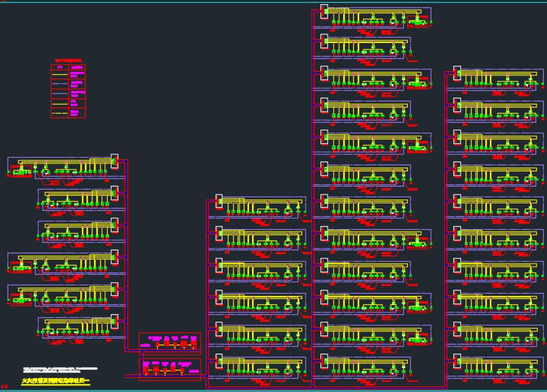The height and width of the screenshot is (392, 547).
Task: Select the solid yellow line sample in legend's first row
Action: click(60, 75)
